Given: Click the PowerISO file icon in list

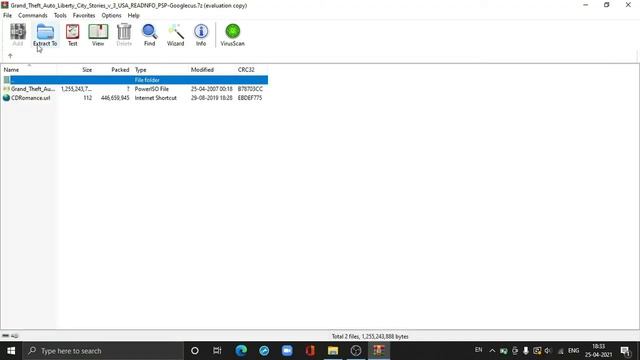Looking at the screenshot, I should point(6,89).
